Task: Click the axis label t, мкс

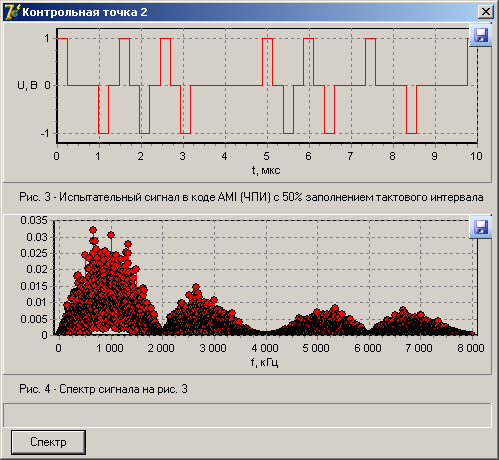Action: coord(266,171)
